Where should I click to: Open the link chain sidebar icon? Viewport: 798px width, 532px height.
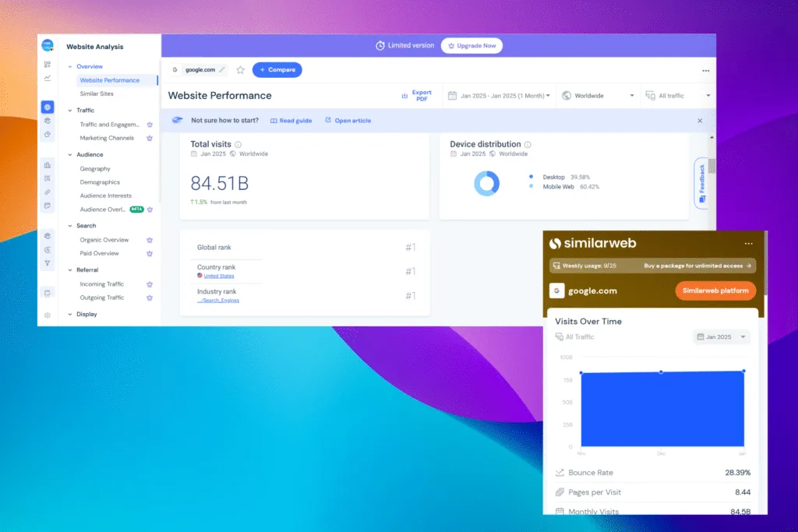48,192
